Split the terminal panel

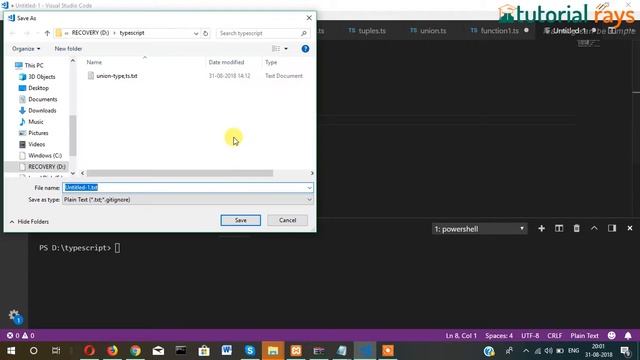click(559, 229)
